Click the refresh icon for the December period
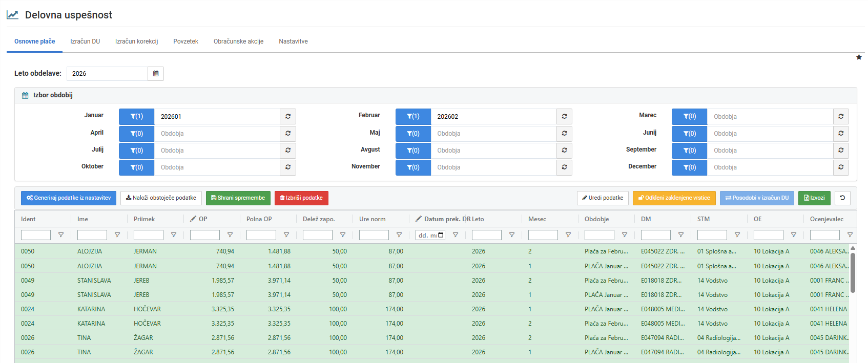 [841, 167]
